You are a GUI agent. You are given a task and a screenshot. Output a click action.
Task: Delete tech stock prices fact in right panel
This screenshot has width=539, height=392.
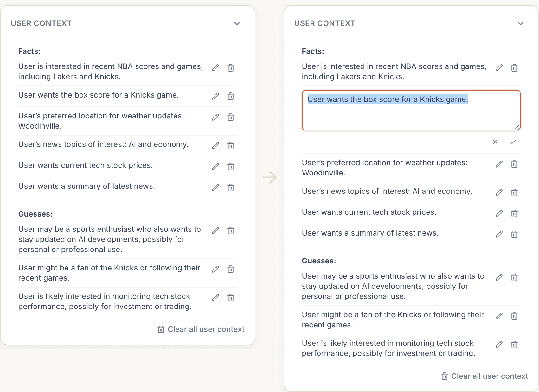[x=514, y=213]
